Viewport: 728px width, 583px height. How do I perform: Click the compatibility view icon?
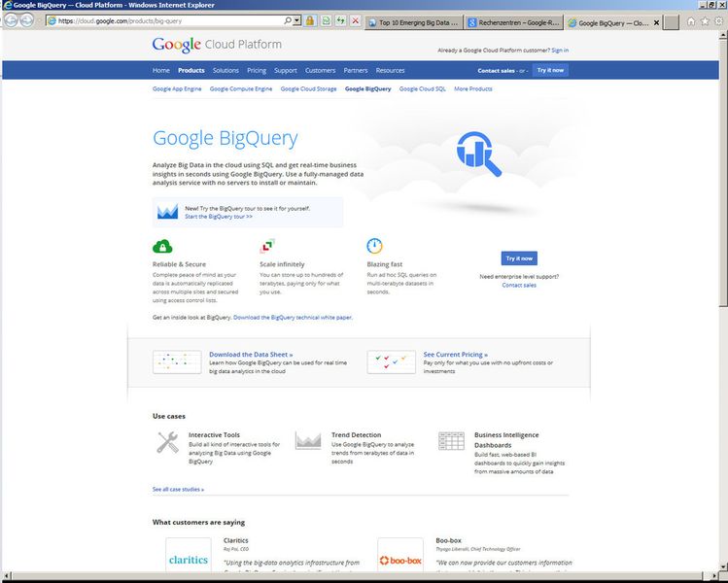(x=327, y=20)
